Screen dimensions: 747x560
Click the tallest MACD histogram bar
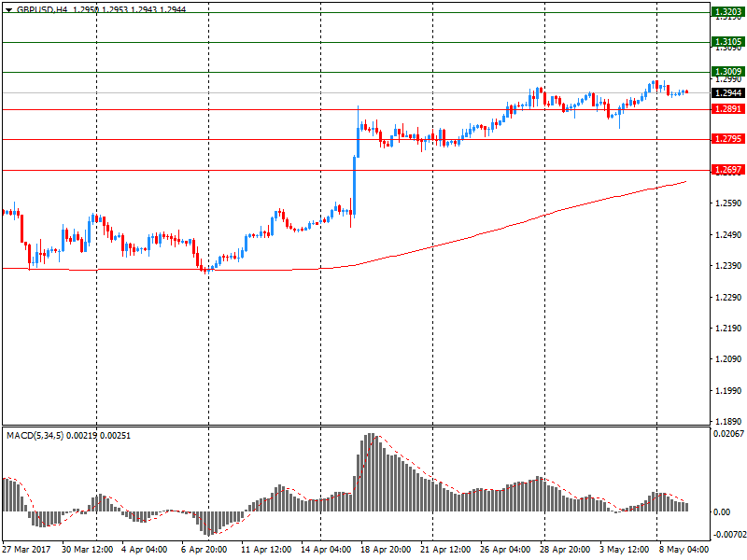click(x=370, y=472)
